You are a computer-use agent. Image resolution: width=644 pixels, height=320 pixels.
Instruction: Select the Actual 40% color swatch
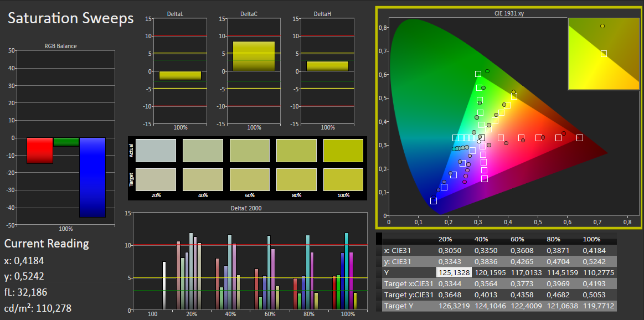click(x=203, y=151)
